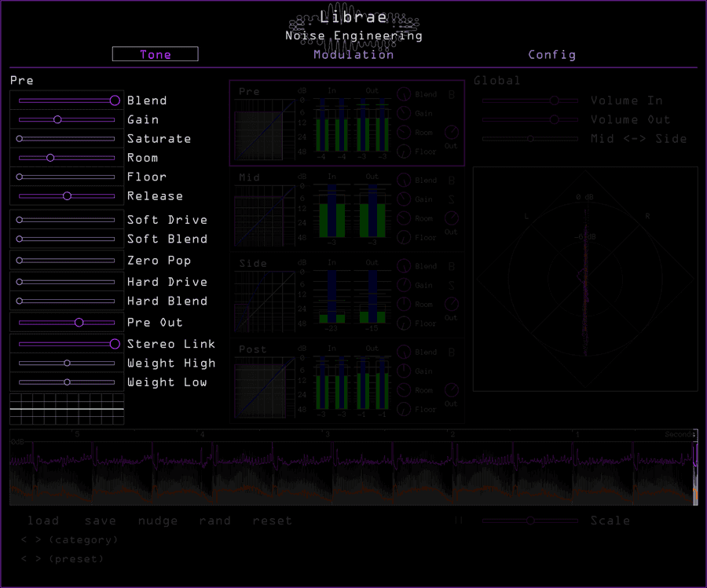
Task: Adjust the Weight Low slider
Action: (x=67, y=382)
